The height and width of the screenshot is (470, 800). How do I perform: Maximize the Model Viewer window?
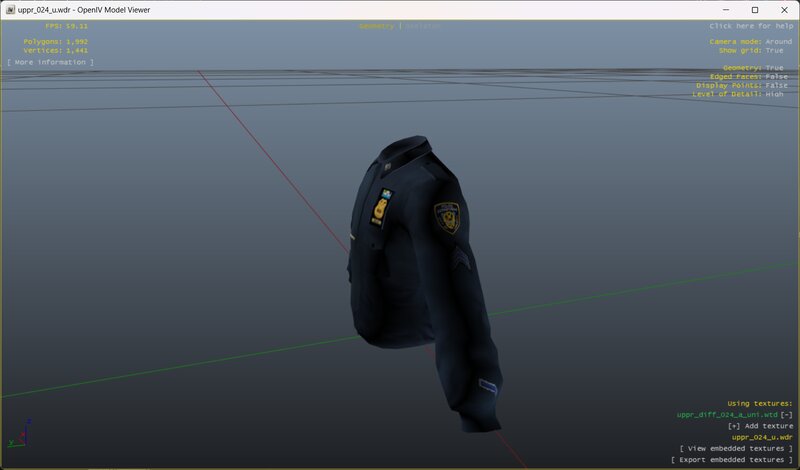pyautogui.click(x=755, y=10)
